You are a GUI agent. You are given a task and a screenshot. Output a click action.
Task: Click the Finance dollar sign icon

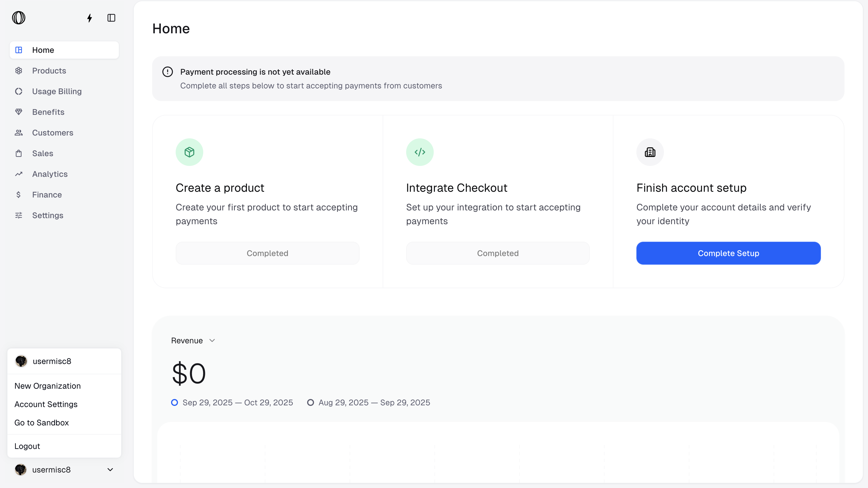click(x=19, y=194)
